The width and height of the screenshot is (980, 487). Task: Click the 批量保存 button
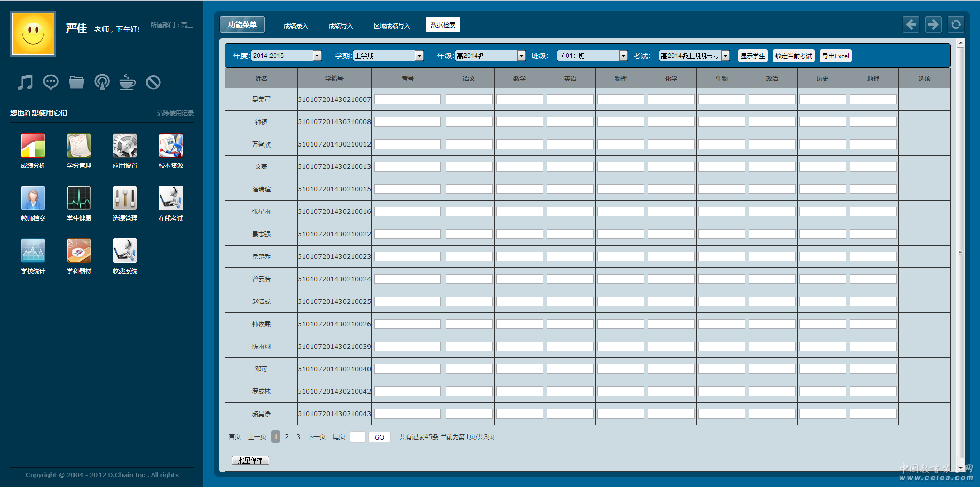[x=250, y=460]
